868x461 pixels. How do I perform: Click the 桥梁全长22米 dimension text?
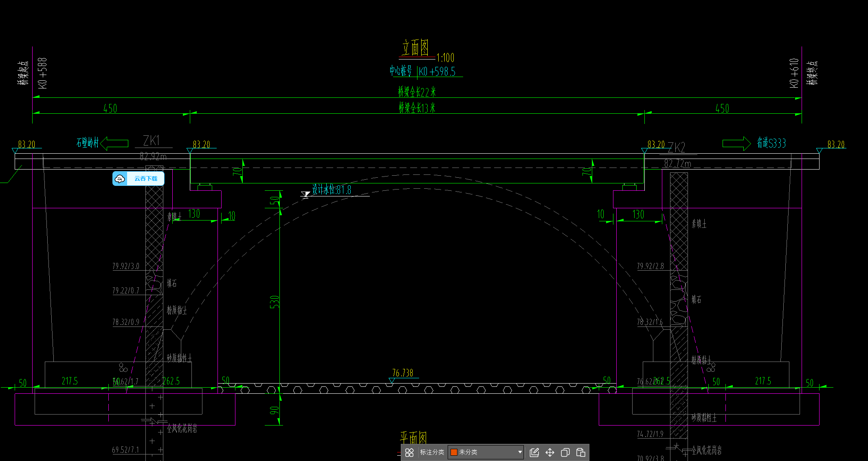click(417, 92)
